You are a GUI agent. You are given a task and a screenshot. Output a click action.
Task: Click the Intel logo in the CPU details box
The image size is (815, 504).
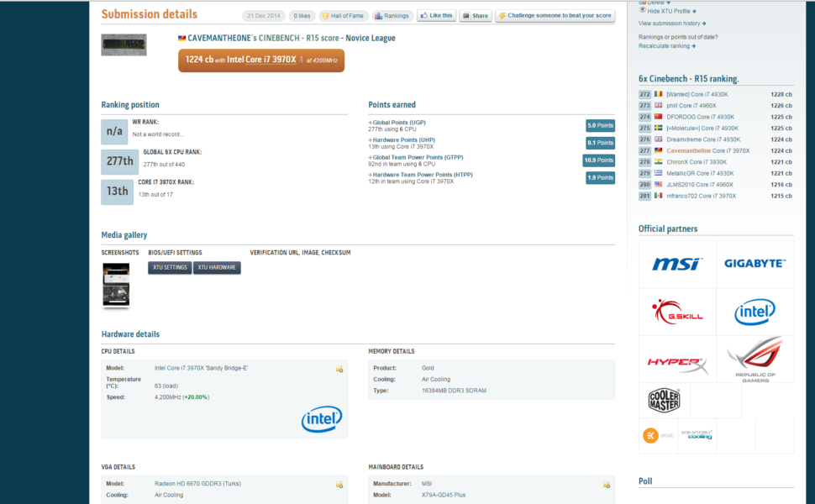(322, 419)
